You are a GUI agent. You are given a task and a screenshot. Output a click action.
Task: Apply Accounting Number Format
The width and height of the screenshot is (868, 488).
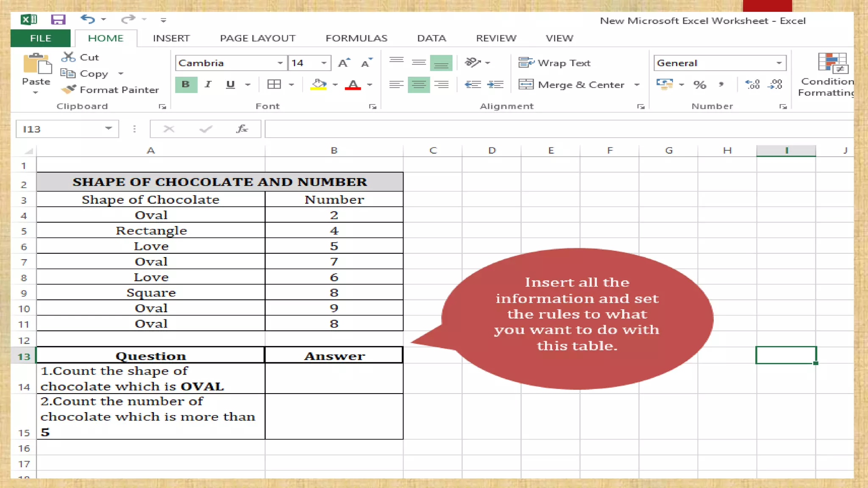tap(665, 84)
